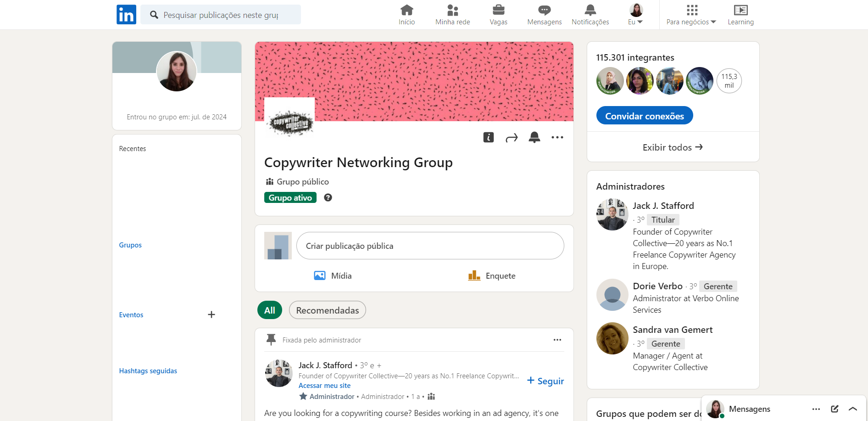
Task: Click the Grupo ativo badge
Action: point(290,197)
